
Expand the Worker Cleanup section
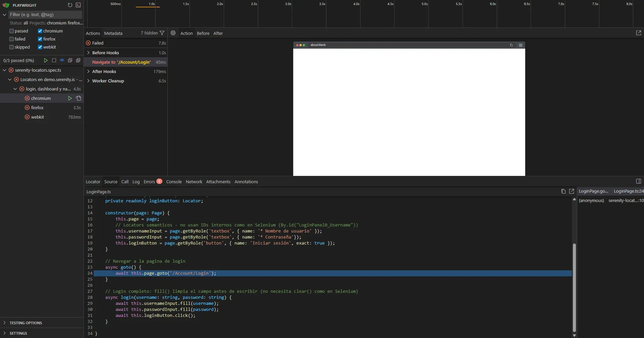tap(88, 81)
